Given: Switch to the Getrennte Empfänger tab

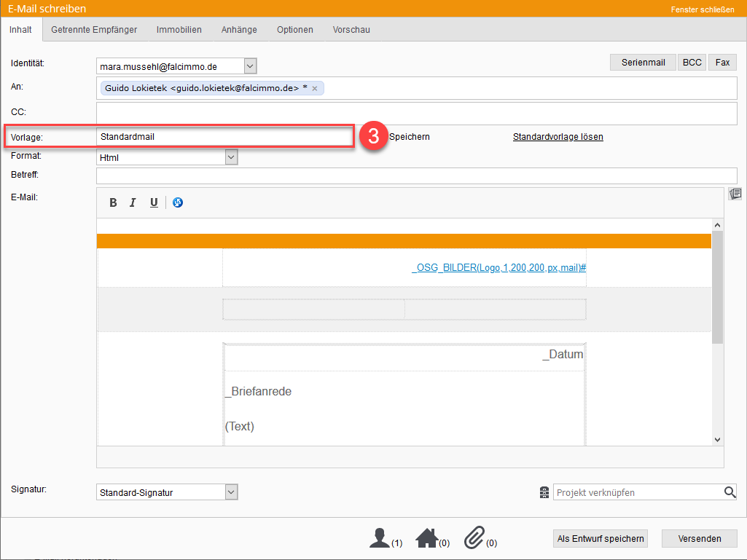Looking at the screenshot, I should pyautogui.click(x=94, y=30).
